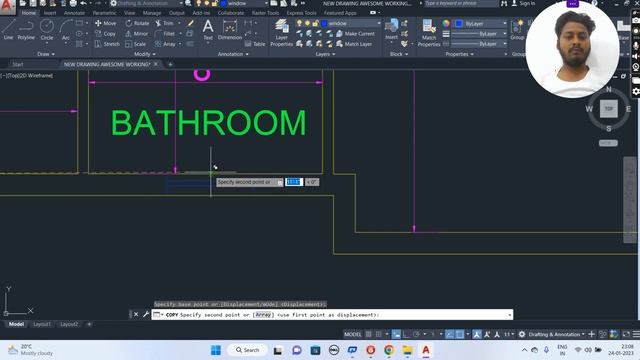Select the Polyline tool
Screen dimensions: 640x360
coord(26,29)
